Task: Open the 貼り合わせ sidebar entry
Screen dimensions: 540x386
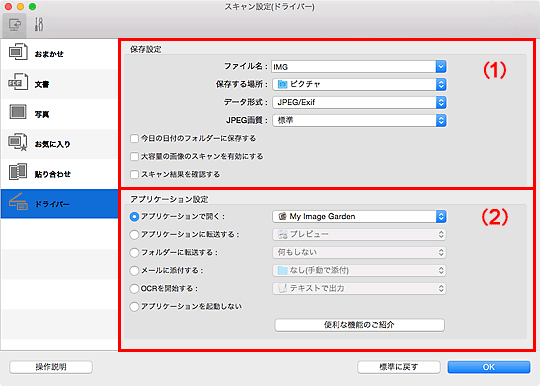Action: click(x=59, y=174)
